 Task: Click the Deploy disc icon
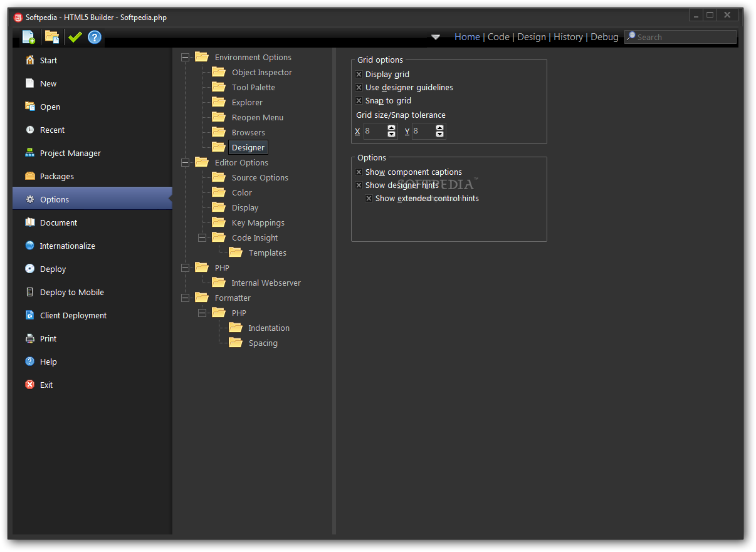pyautogui.click(x=29, y=269)
